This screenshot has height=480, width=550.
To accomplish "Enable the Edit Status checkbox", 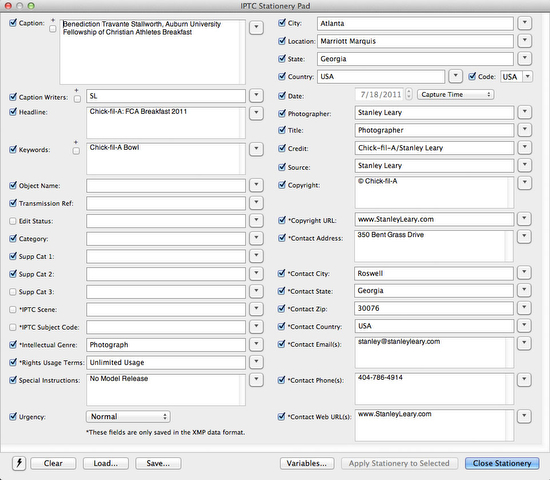I will 13,221.
